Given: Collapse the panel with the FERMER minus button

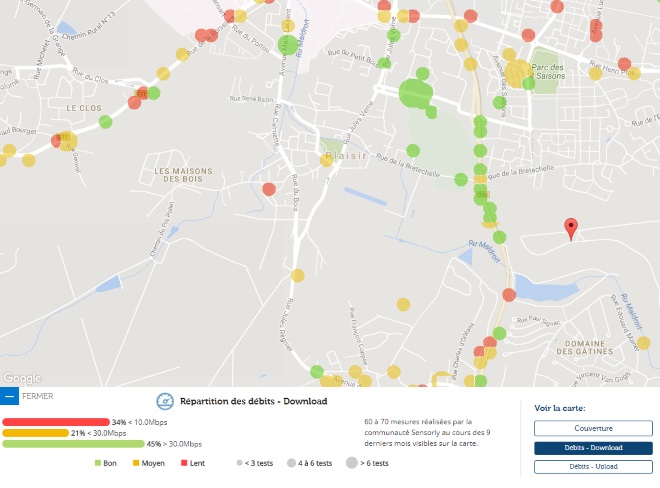Looking at the screenshot, I should 9,396.
